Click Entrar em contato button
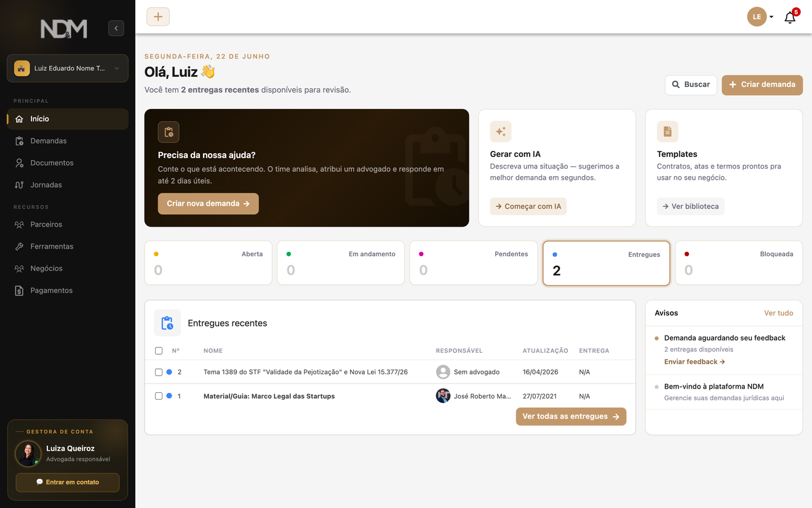Viewport: 812px width, 508px height. coord(68,482)
